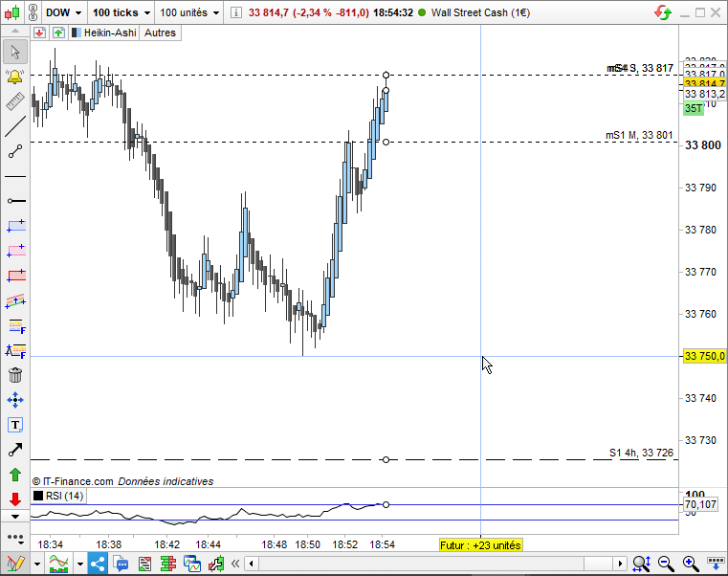Screen dimensions: 728x576
Task: Click the blue share button
Action: [98, 564]
